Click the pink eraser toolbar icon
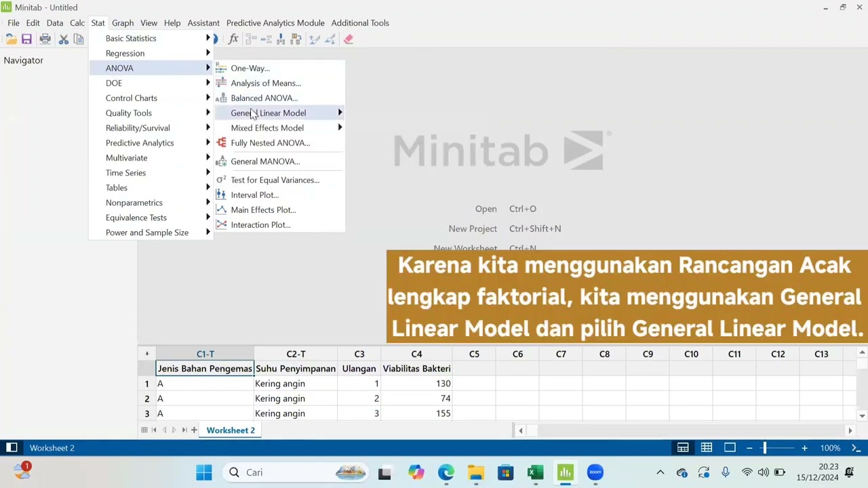The image size is (868, 488). [x=349, y=39]
